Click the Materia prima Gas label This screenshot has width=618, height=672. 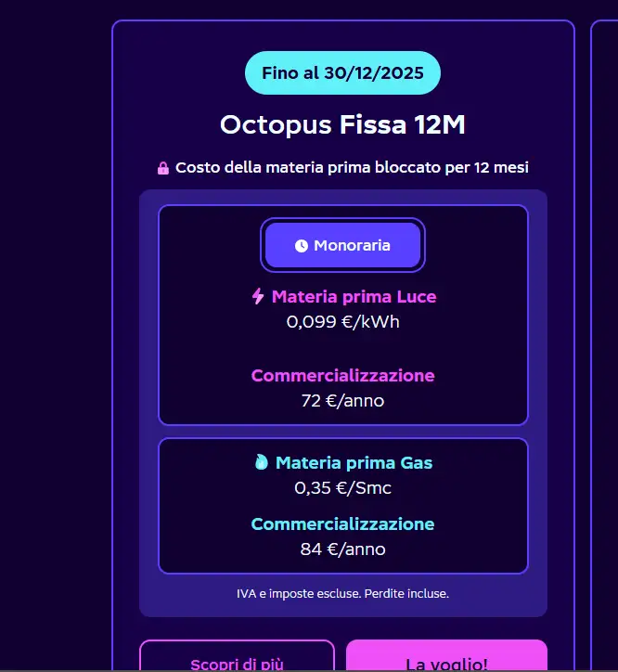pos(354,462)
